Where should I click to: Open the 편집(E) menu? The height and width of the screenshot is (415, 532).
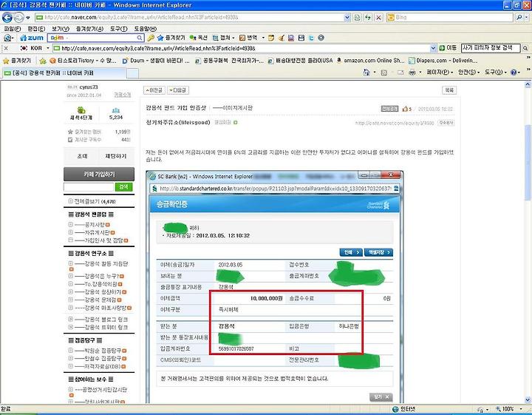click(x=36, y=29)
